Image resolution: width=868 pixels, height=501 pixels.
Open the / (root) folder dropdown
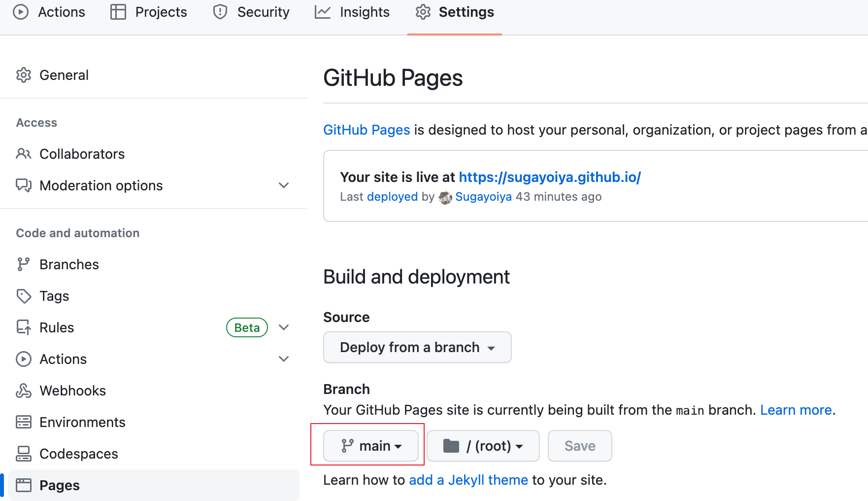[x=483, y=446]
